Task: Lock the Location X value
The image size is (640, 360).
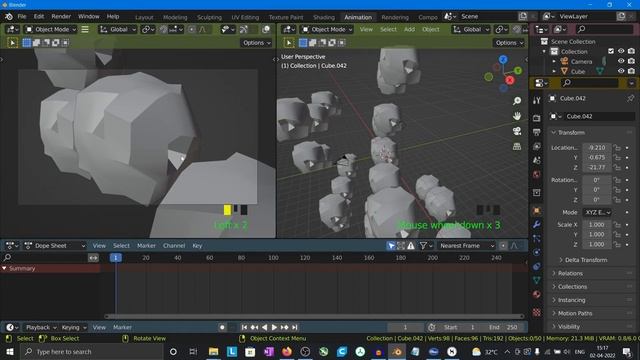Action: pyautogui.click(x=617, y=148)
